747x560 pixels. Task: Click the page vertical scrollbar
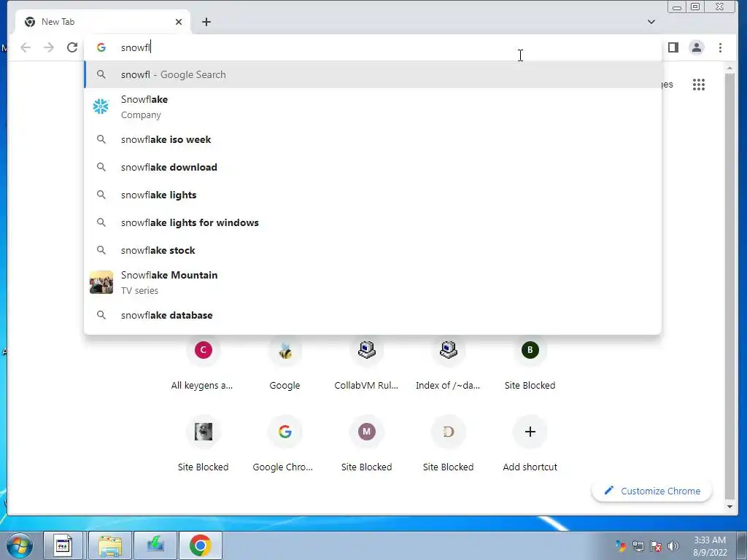point(729,286)
